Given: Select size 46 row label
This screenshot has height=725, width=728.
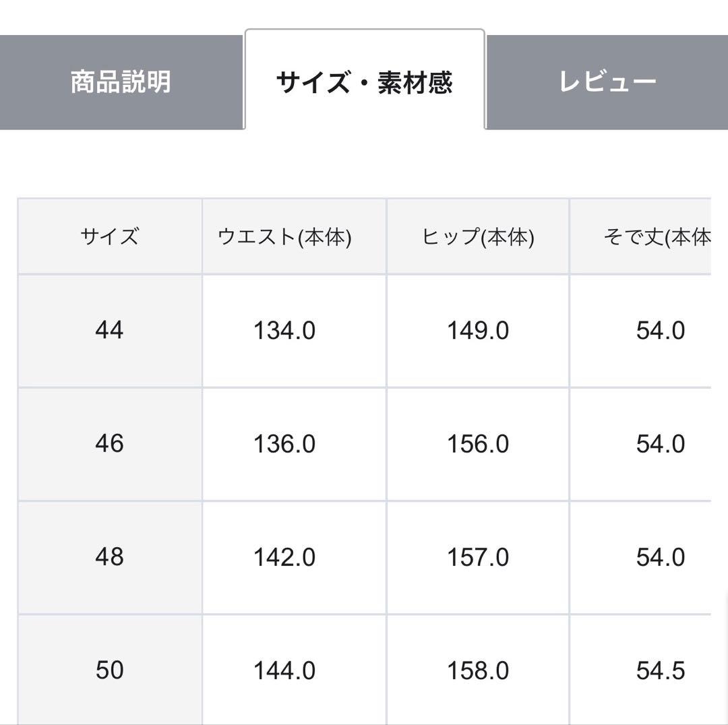Looking at the screenshot, I should coord(110,444).
